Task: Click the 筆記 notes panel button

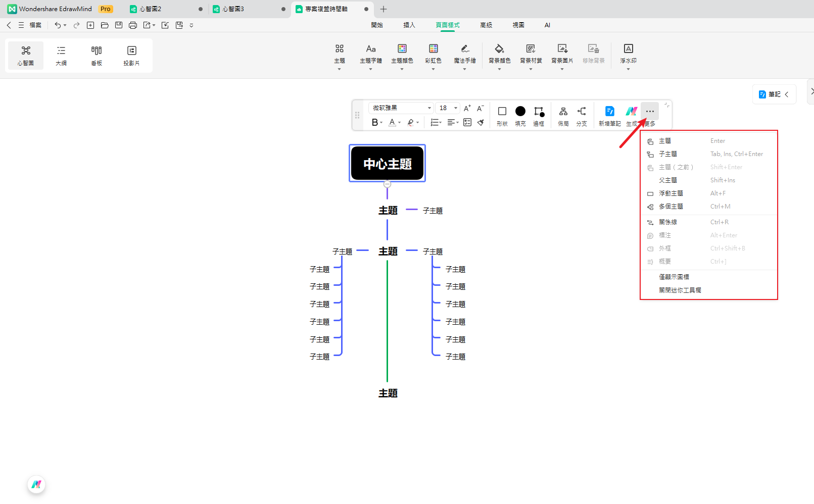Action: click(x=774, y=94)
